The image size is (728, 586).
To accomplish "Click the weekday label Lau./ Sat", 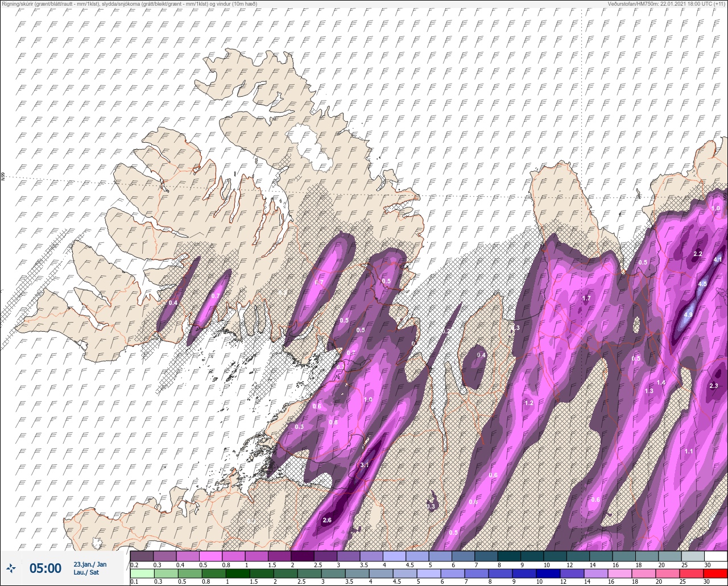I will pyautogui.click(x=86, y=572).
